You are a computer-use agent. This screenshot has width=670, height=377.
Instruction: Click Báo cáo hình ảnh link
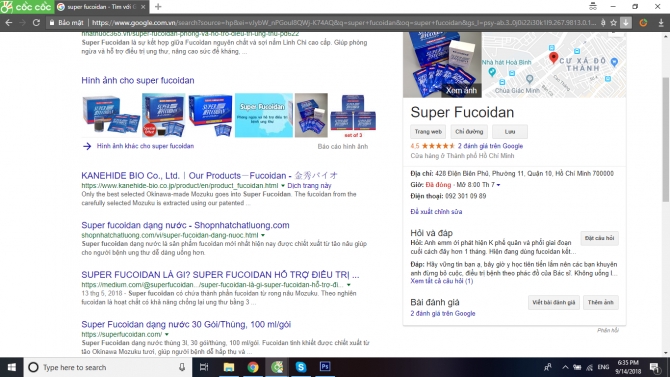343,147
